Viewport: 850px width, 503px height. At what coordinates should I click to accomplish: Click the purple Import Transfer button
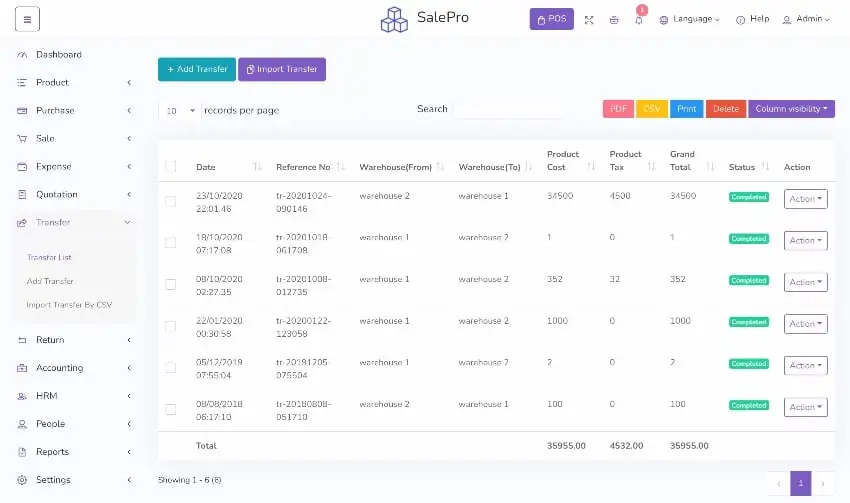tap(281, 69)
